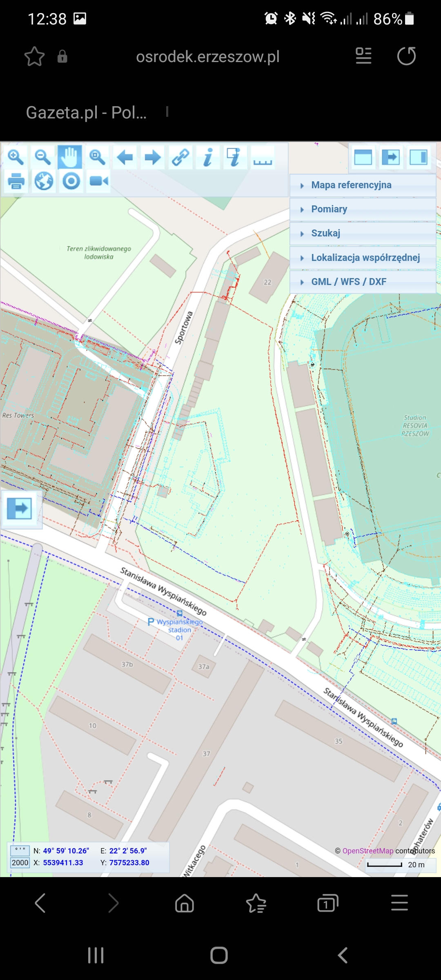
Task: Open the OpenStreetMap attribution link
Action: click(367, 851)
